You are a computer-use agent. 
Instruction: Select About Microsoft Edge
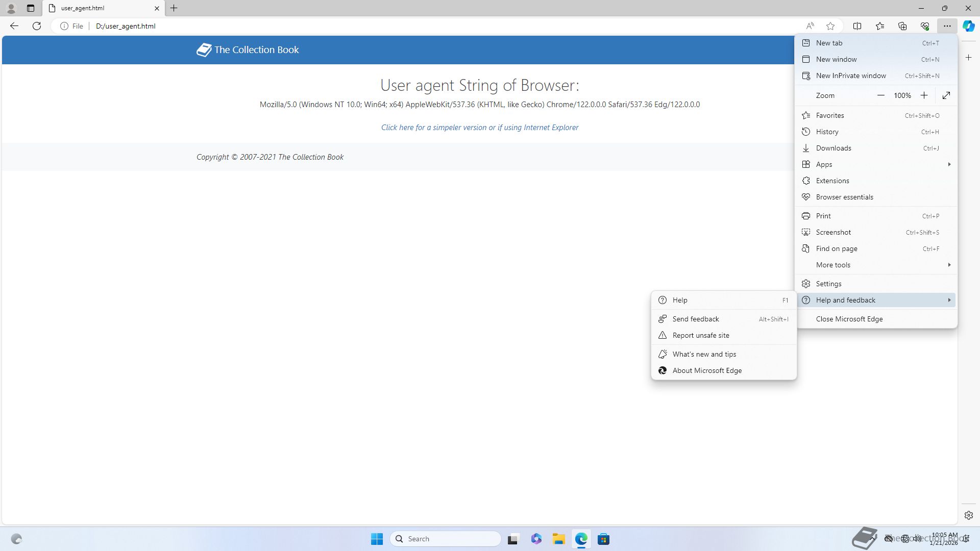tap(707, 370)
